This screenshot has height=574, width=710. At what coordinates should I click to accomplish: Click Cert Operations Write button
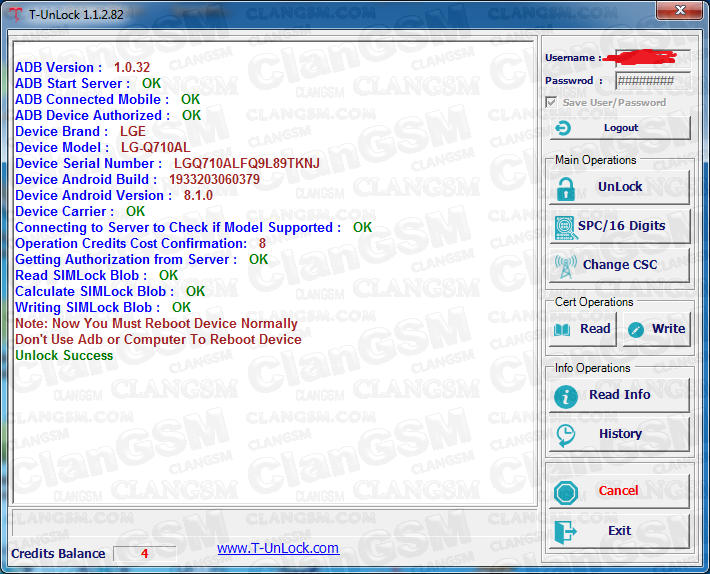(x=657, y=329)
